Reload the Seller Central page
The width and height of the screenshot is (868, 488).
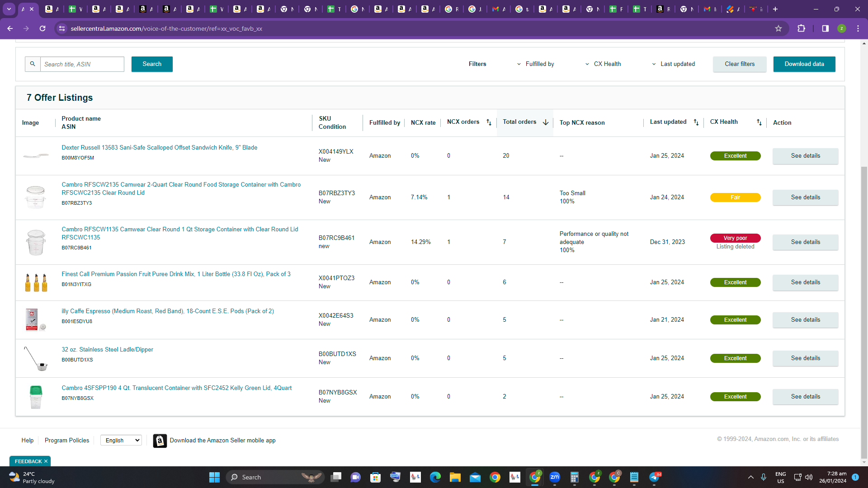[42, 28]
